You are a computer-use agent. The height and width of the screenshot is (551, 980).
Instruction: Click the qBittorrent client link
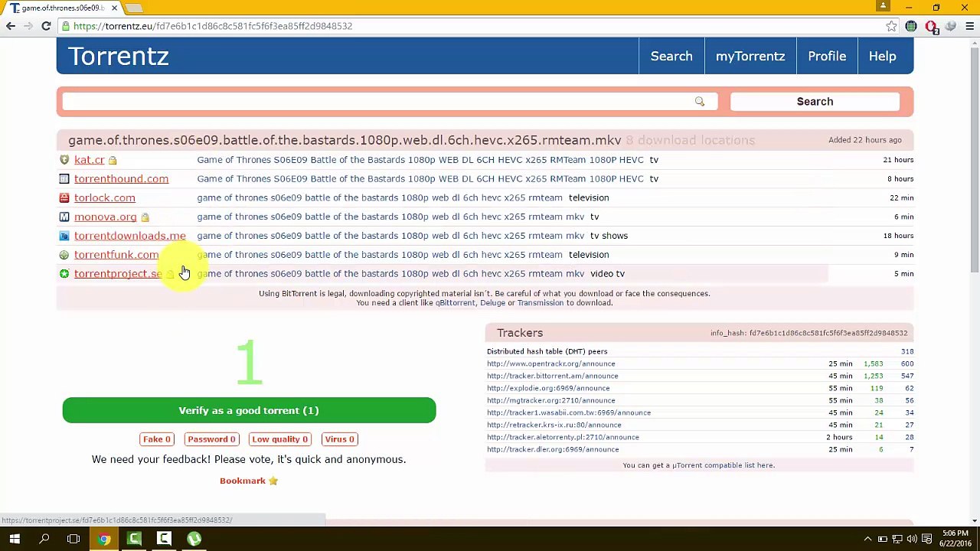click(455, 303)
